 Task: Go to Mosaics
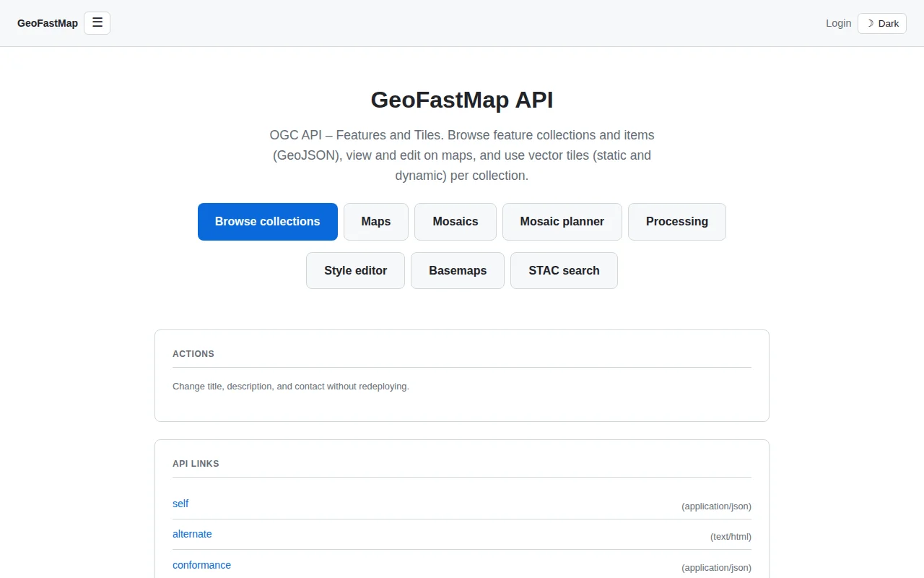point(456,222)
